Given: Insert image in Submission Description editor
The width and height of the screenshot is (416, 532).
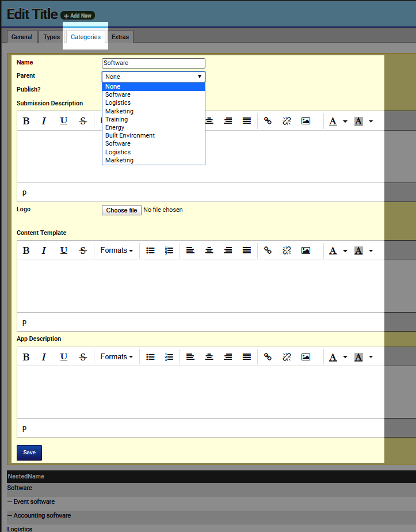Looking at the screenshot, I should click(306, 121).
